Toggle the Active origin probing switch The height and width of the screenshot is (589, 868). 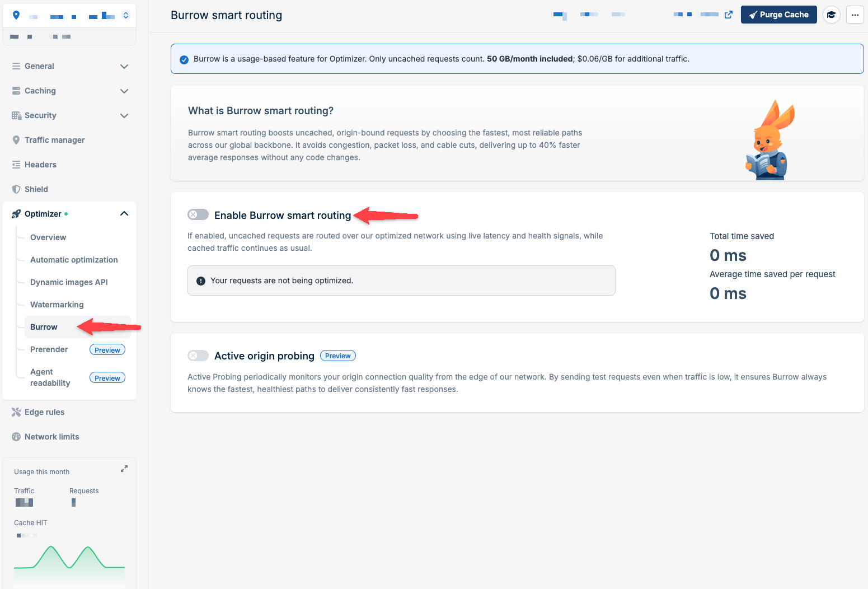pyautogui.click(x=198, y=356)
